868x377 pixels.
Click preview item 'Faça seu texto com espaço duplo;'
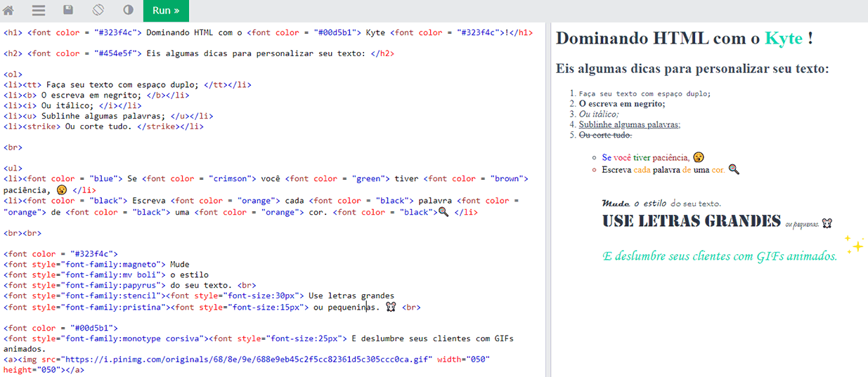[x=644, y=93]
